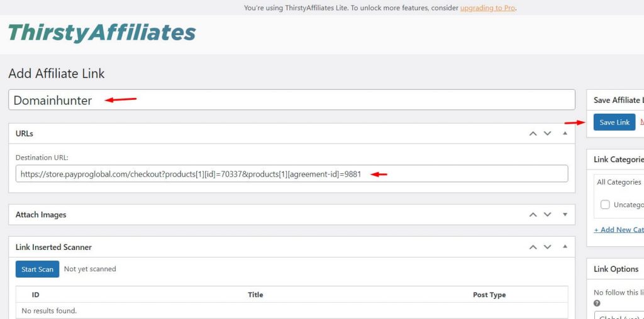Click the Link Options panel heading
The image size is (644, 319).
pos(616,269)
